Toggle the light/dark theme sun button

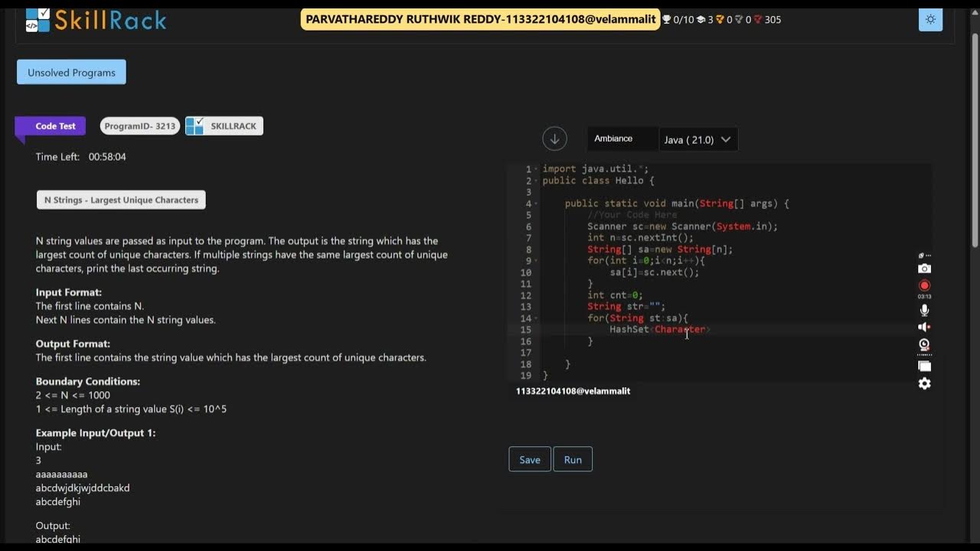pos(930,19)
